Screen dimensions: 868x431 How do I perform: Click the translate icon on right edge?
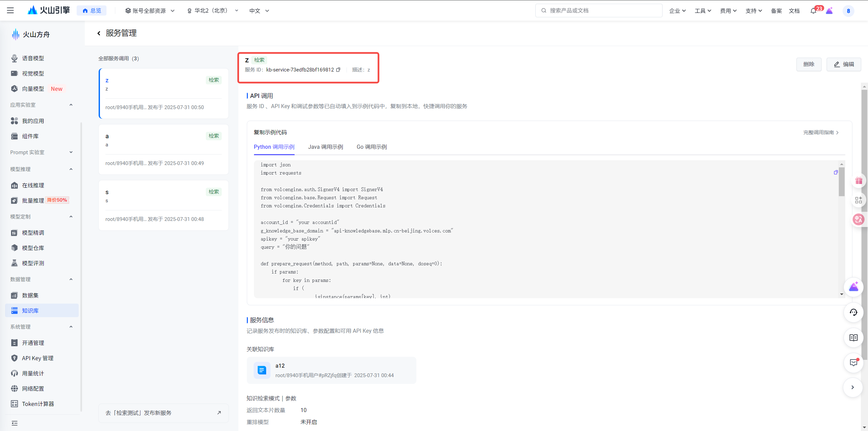[859, 220]
